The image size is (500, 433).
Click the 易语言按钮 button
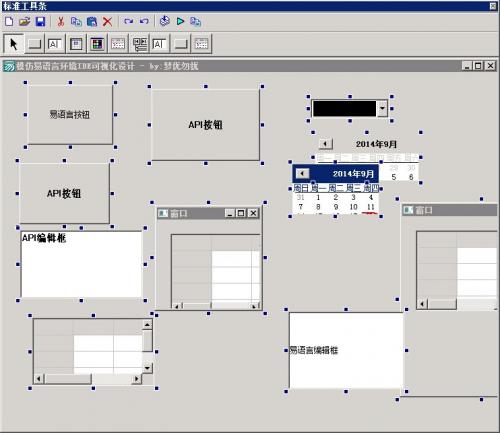pos(70,114)
